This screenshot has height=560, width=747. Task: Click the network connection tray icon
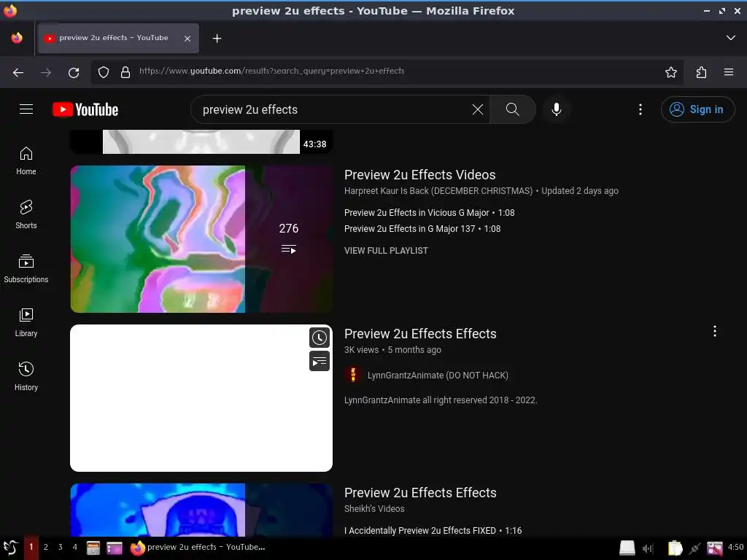point(695,548)
